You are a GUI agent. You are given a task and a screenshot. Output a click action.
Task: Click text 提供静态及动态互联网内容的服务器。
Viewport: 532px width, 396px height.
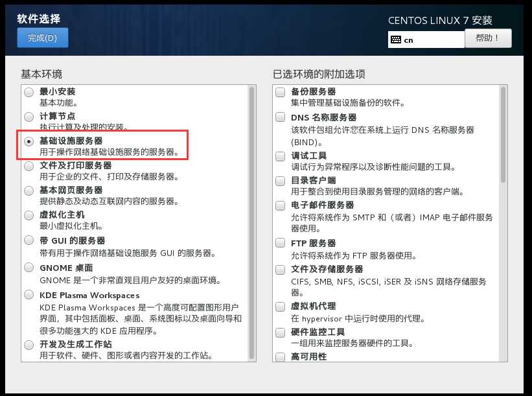[x=110, y=202]
